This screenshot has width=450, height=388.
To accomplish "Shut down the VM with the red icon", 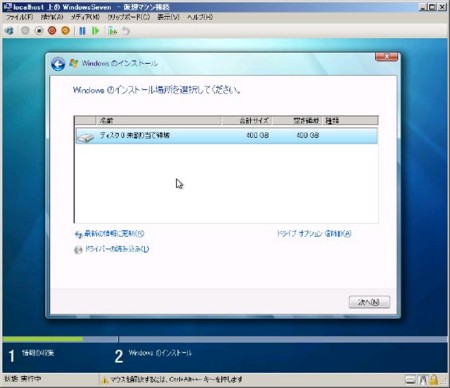I will click(x=52, y=31).
